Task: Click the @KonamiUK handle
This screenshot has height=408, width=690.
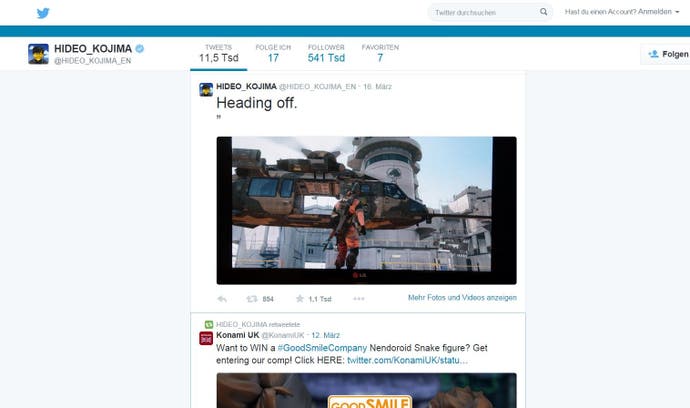Action: pos(283,335)
